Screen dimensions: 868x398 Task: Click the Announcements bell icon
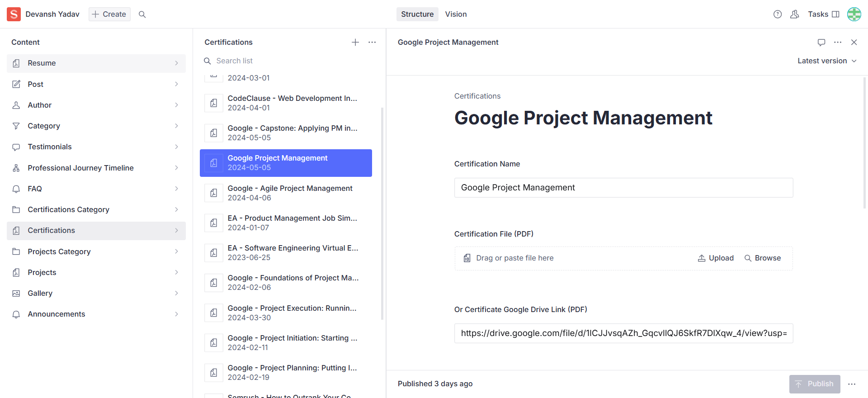pos(16,314)
